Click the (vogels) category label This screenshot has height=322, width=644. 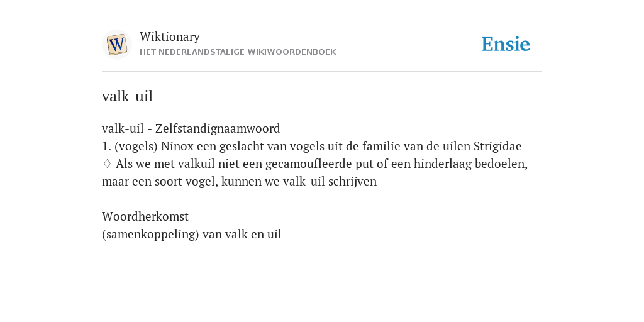point(136,147)
